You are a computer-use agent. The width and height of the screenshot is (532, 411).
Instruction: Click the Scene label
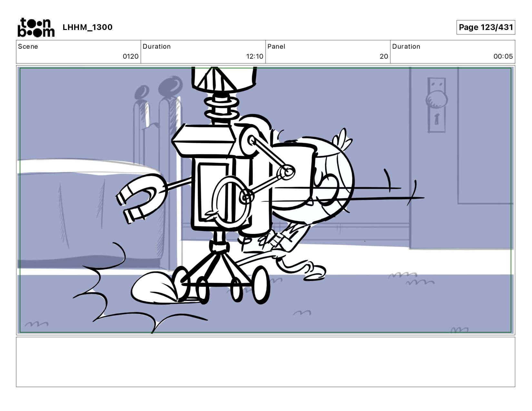coord(28,46)
